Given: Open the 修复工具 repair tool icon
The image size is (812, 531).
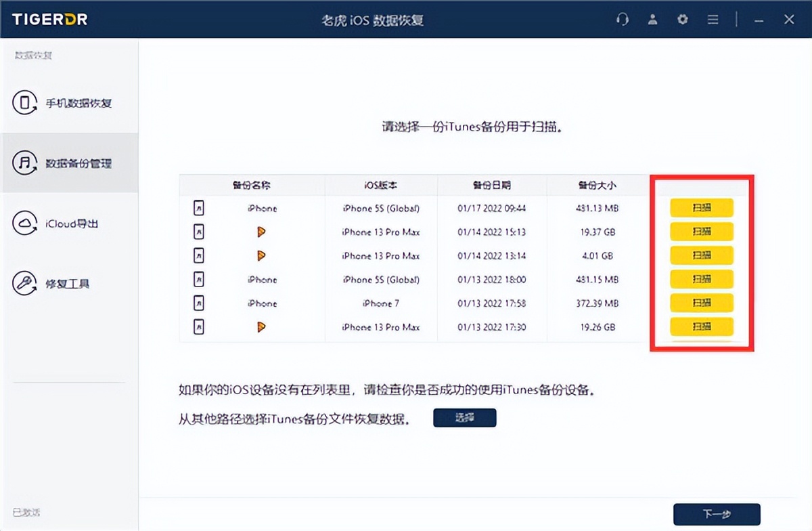Looking at the screenshot, I should [25, 283].
